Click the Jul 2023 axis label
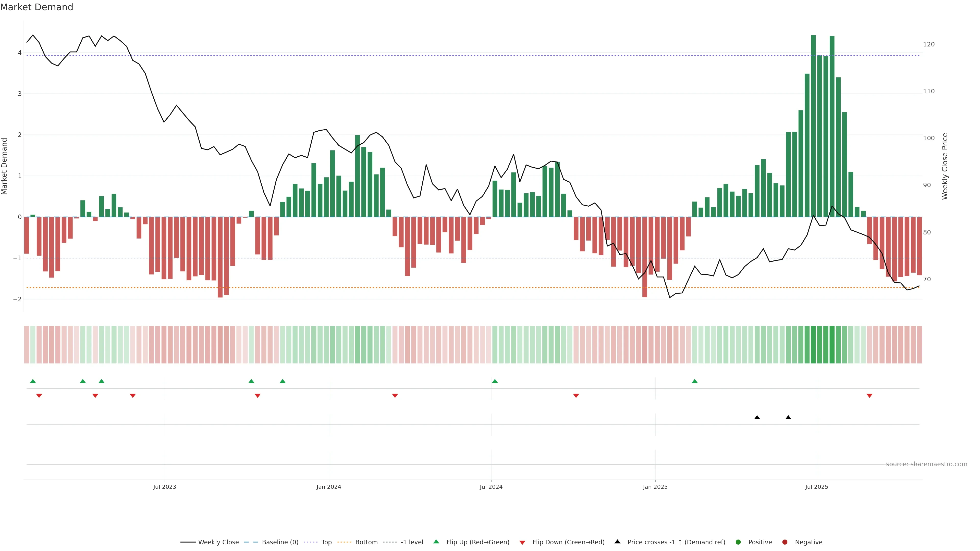 164,487
